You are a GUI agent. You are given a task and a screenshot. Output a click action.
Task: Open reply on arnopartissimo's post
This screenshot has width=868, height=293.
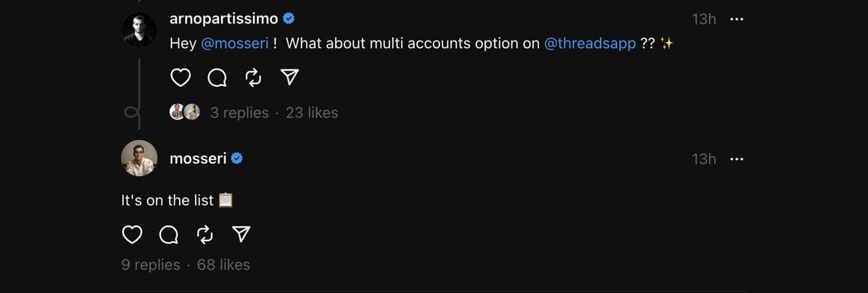point(217,78)
